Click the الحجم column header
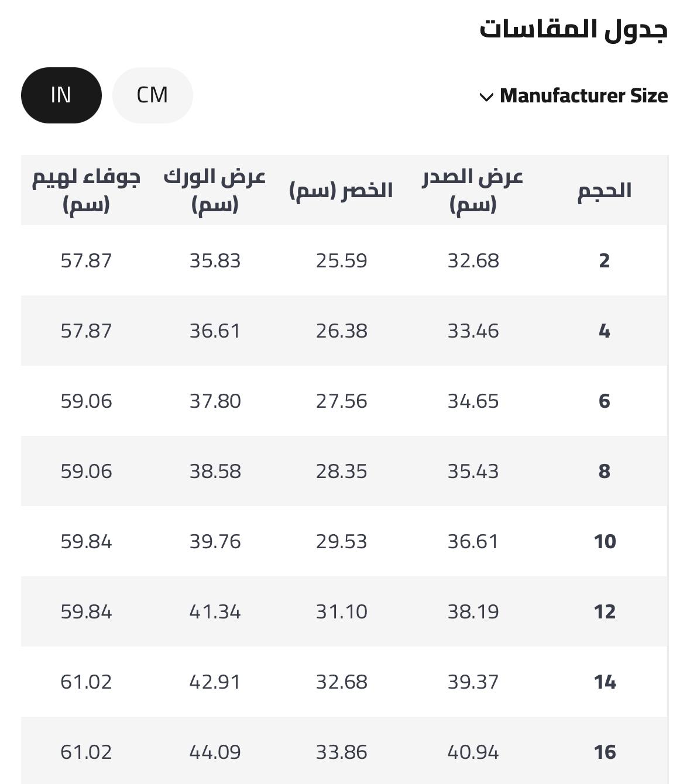Viewport: 690px width, 784px height. (604, 191)
